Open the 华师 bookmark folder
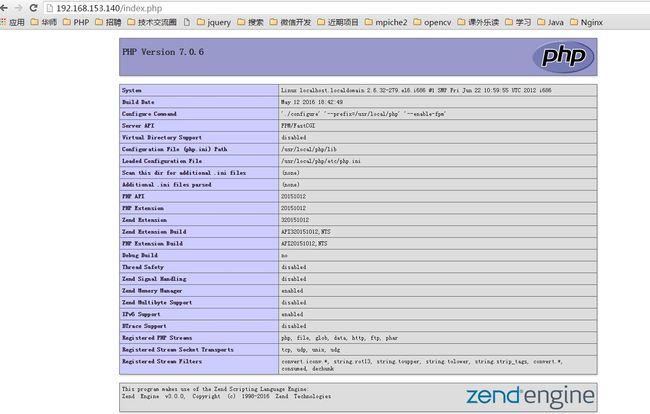This screenshot has height=414, width=650. tap(44, 22)
